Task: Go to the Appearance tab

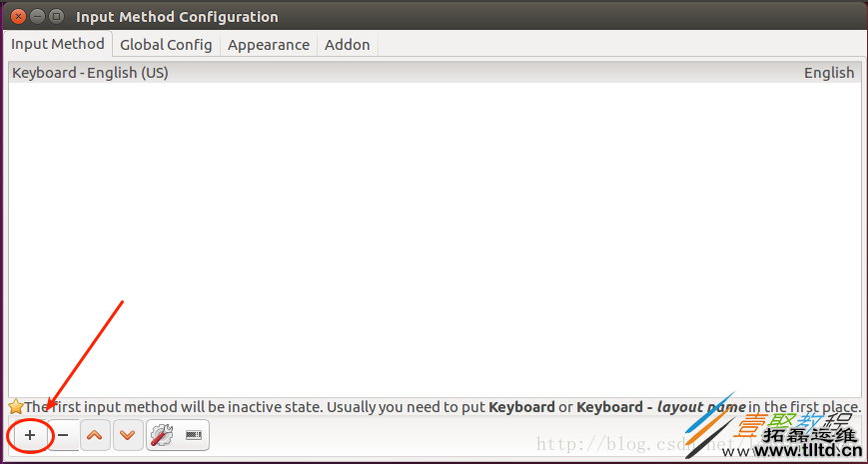Action: [269, 45]
